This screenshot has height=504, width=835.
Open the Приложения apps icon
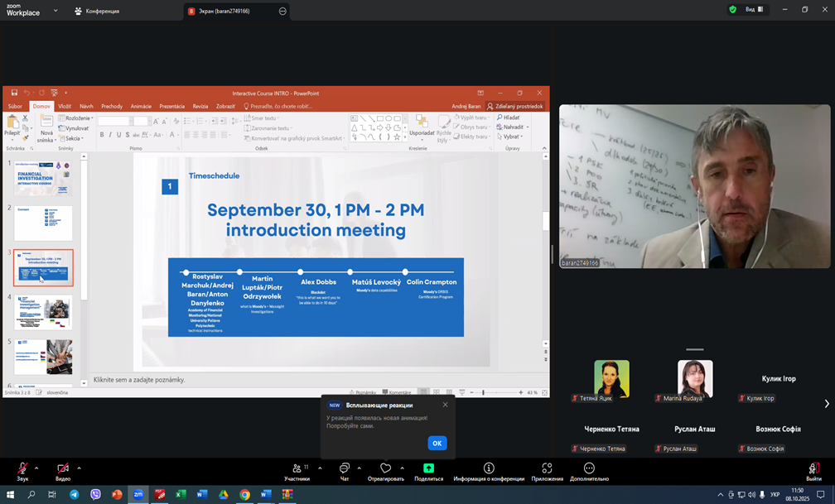pyautogui.click(x=547, y=468)
